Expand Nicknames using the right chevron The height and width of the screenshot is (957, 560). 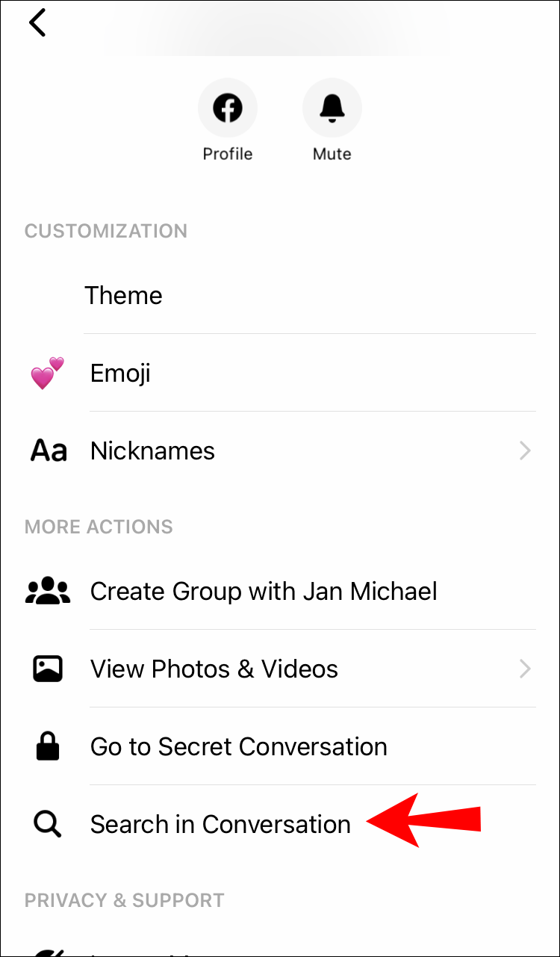pyautogui.click(x=525, y=450)
